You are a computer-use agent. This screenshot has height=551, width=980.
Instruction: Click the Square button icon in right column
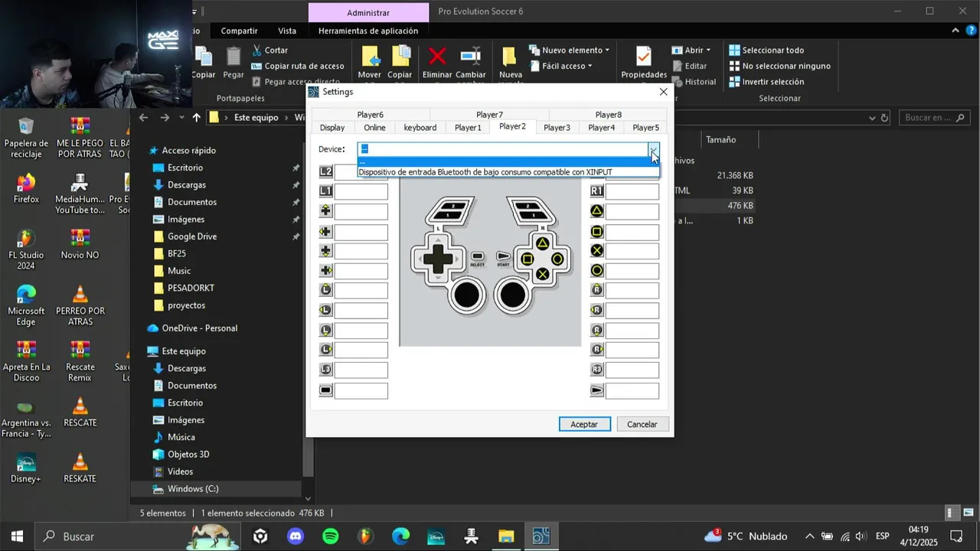pos(597,231)
